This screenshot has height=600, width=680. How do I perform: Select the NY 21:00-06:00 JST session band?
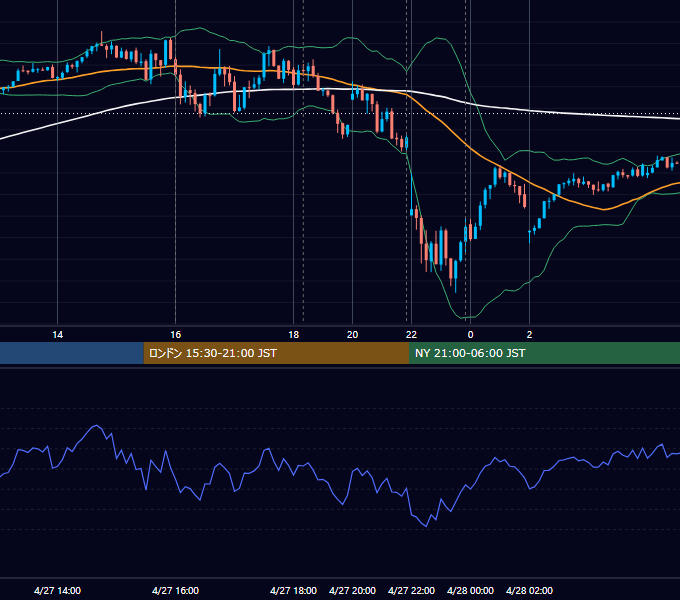tap(544, 353)
